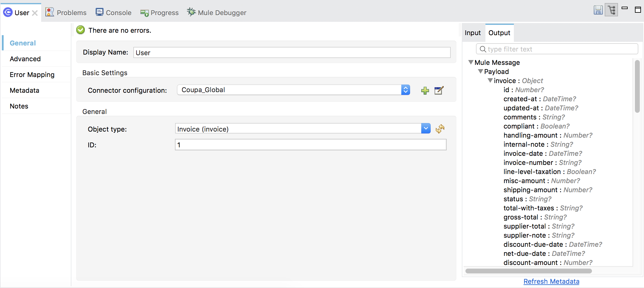Select gross-total : String? row
Viewport: 644px width, 288px height.
coord(535,217)
